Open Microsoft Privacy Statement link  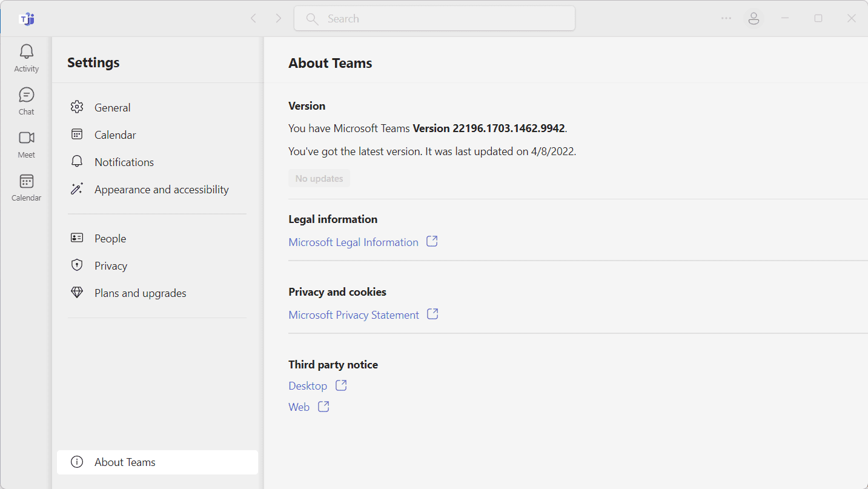pos(354,314)
